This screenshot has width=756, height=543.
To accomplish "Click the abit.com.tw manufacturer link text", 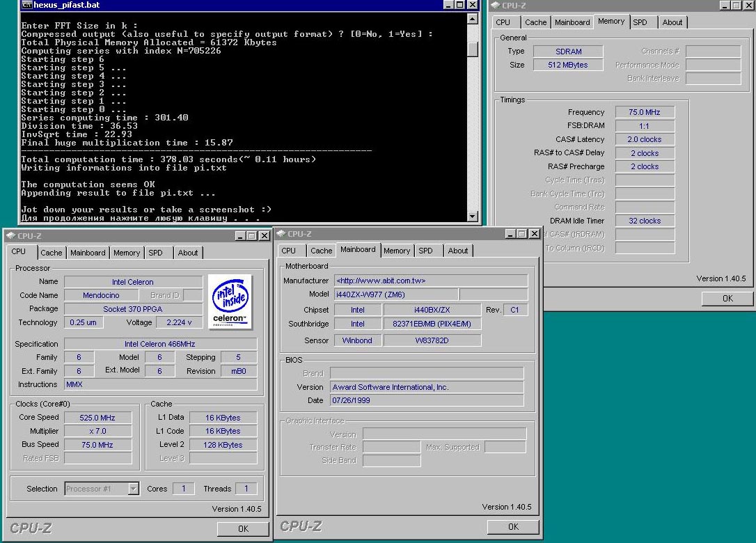I will coord(381,280).
